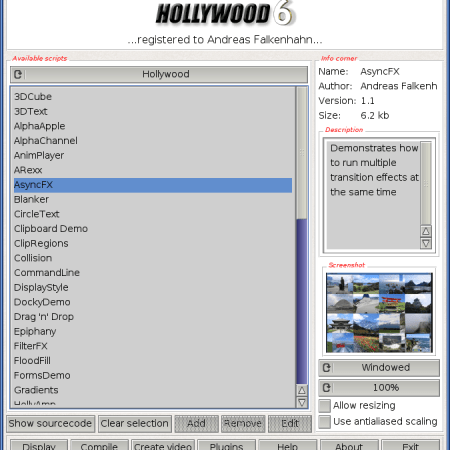This screenshot has height=450, width=450.
Task: Open the About button
Action: click(349, 445)
